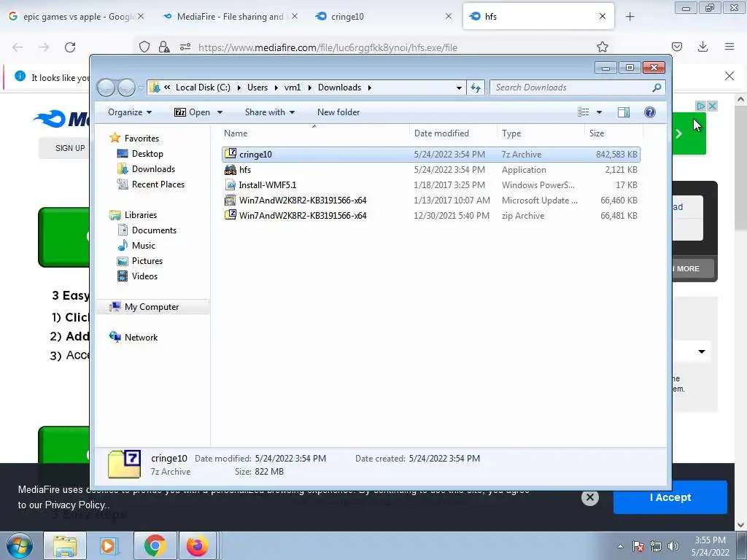Image resolution: width=747 pixels, height=560 pixels.
Task: Click the Explorer help question mark icon
Action: pos(649,112)
